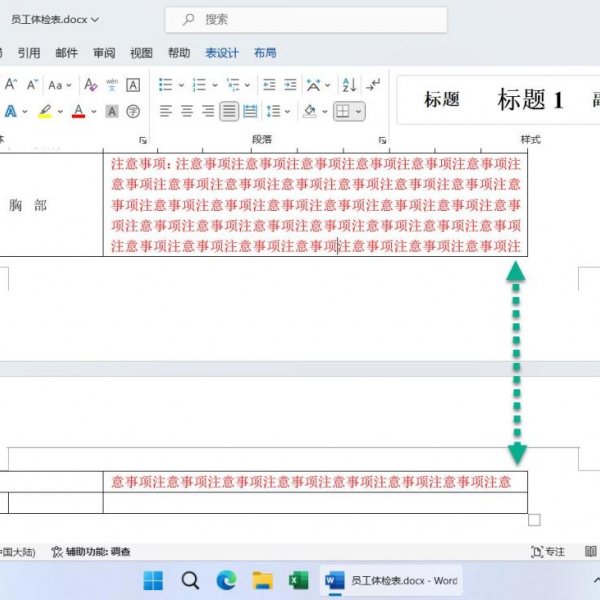Open the Change Case (Aa) dropdown
This screenshot has width=600, height=600.
click(59, 85)
